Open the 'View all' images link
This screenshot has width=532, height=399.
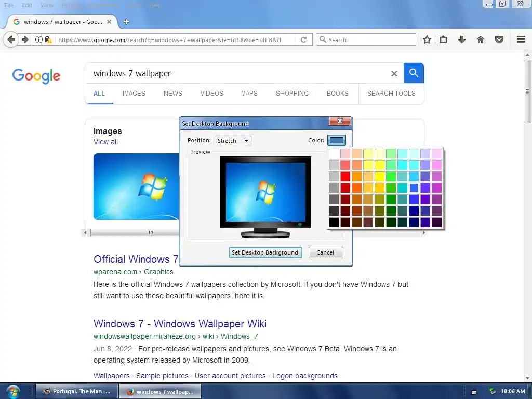(105, 142)
